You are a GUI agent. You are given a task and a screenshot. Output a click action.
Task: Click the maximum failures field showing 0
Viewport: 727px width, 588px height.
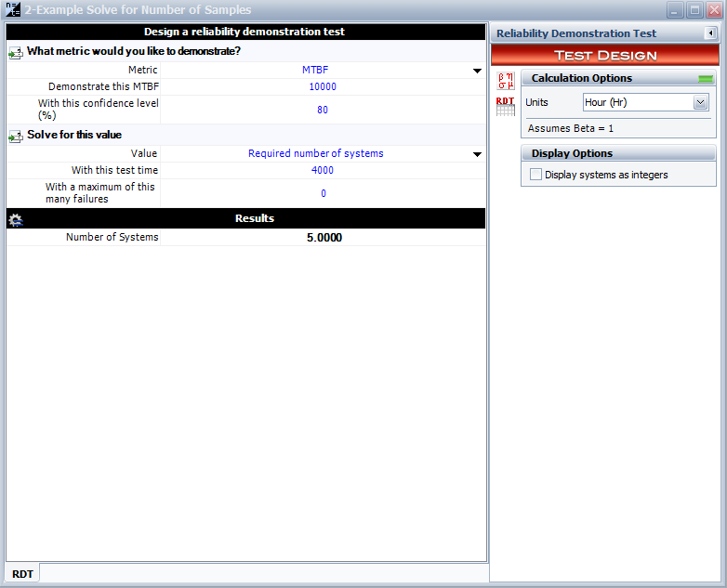pyautogui.click(x=323, y=193)
